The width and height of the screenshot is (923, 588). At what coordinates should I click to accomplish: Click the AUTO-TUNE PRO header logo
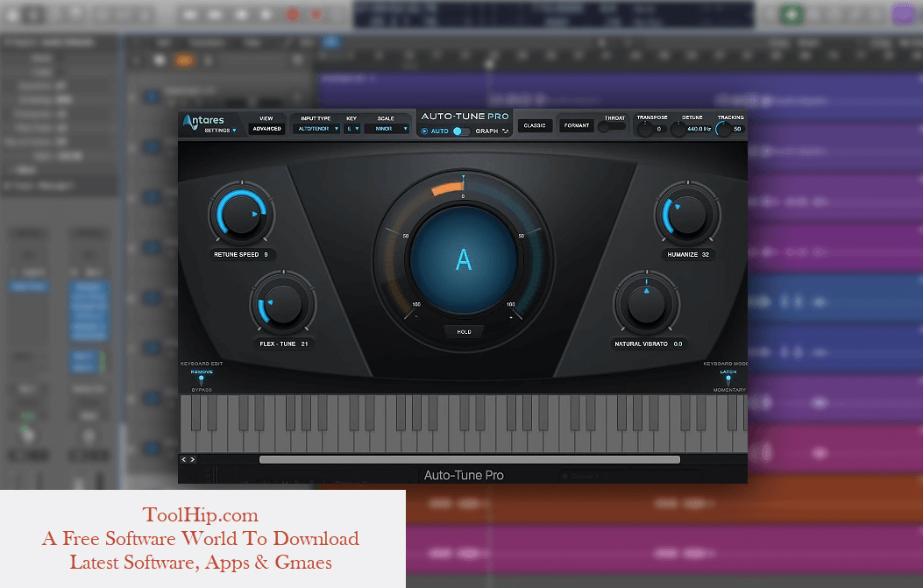tap(465, 117)
